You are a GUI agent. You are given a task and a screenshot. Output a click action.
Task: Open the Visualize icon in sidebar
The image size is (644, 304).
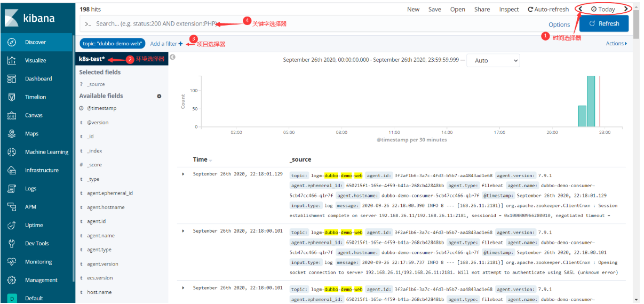click(x=12, y=60)
